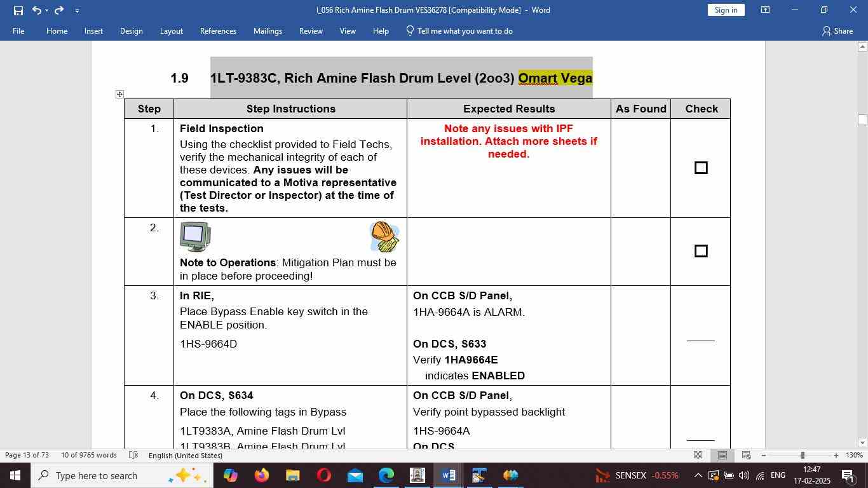The width and height of the screenshot is (868, 488).
Task: Check the box for step 2 Note to Operations
Action: 701,251
